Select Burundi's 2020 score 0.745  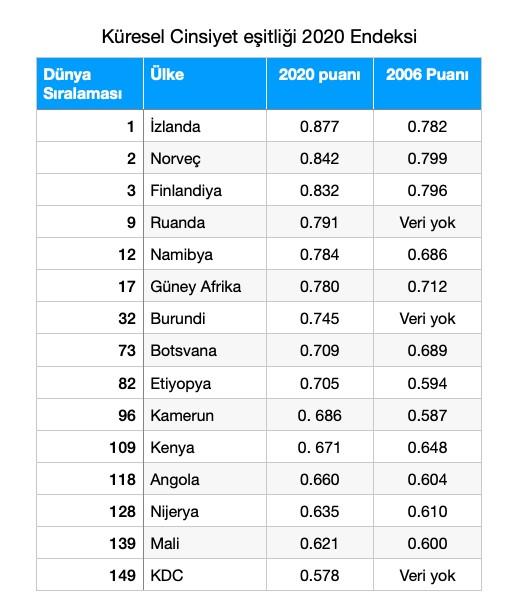pyautogui.click(x=320, y=319)
